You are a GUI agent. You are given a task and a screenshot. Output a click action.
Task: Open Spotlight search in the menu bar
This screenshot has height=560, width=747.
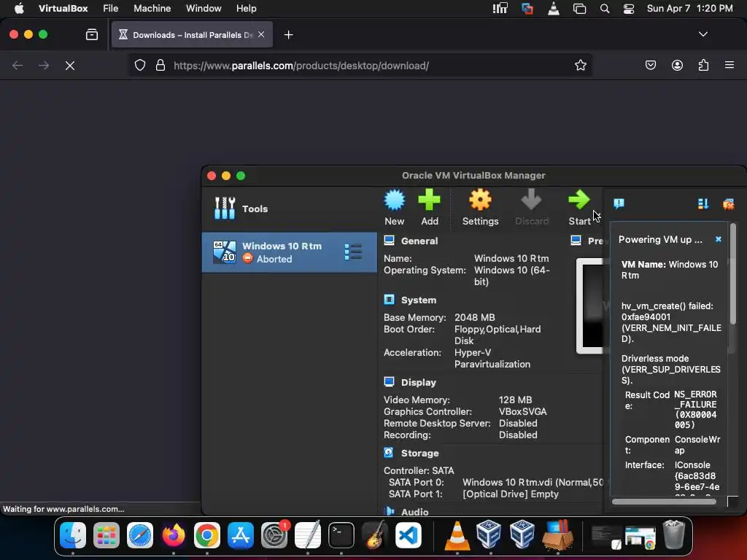coord(605,9)
